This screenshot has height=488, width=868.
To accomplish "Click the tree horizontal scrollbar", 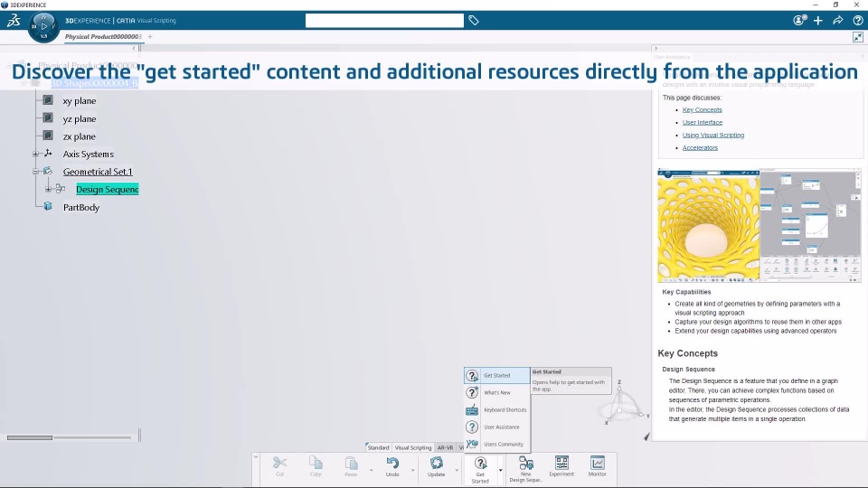I will (x=30, y=437).
